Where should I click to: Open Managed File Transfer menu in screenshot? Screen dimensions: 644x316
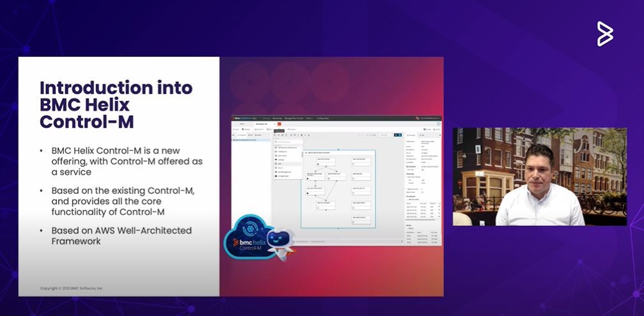pos(294,118)
